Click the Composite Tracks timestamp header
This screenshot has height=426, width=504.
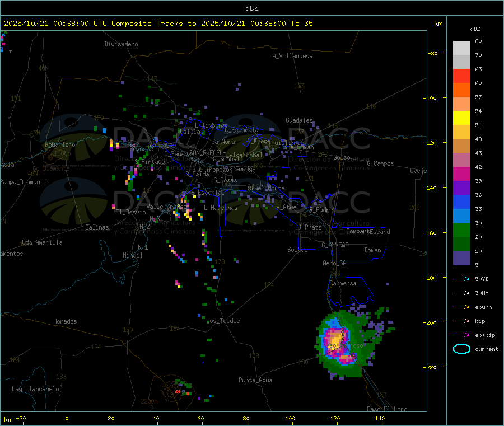158,24
